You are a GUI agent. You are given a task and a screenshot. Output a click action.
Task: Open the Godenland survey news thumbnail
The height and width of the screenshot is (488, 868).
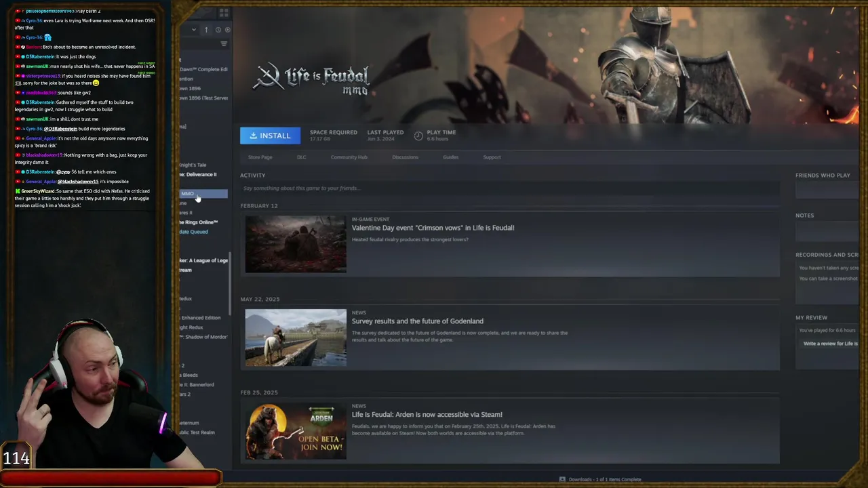click(x=296, y=338)
